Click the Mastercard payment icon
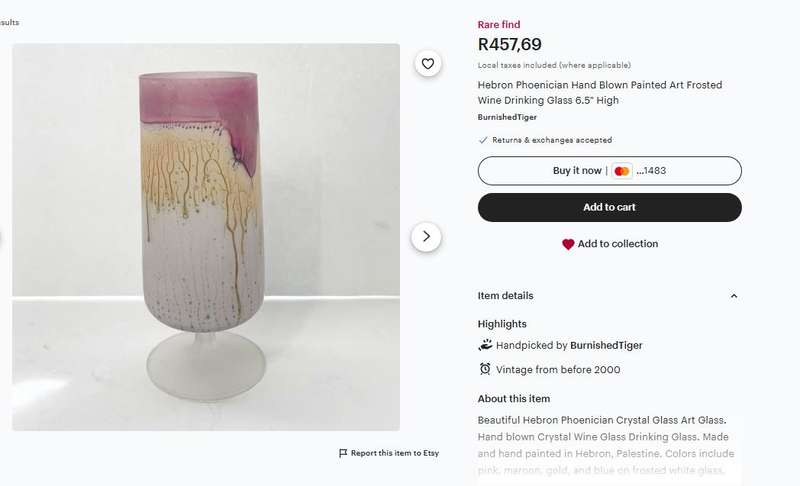 click(621, 171)
